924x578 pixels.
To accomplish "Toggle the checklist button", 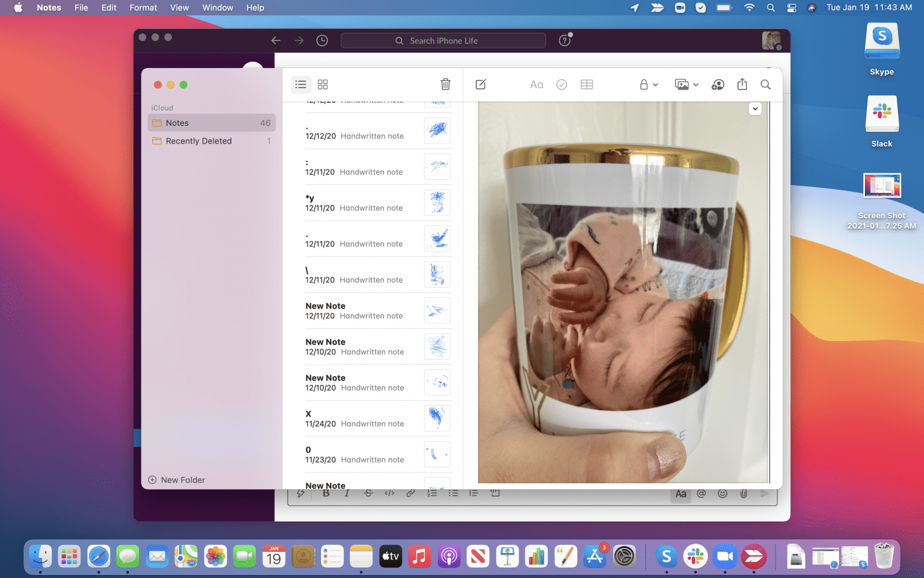I will coord(562,84).
